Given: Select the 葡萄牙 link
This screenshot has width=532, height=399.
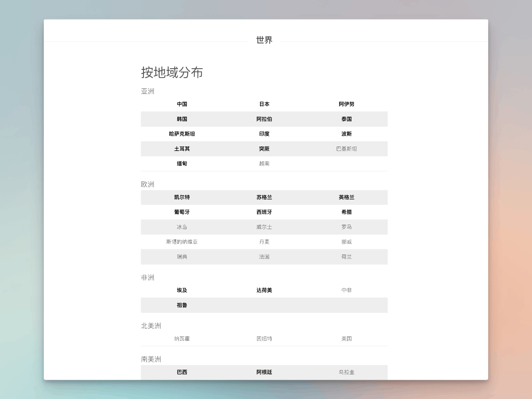Looking at the screenshot, I should (x=182, y=212).
